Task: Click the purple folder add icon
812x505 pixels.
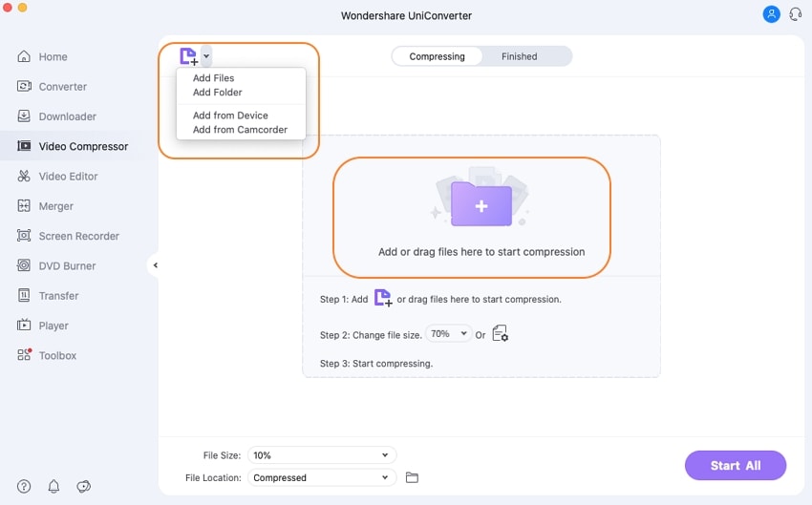Action: (x=481, y=203)
